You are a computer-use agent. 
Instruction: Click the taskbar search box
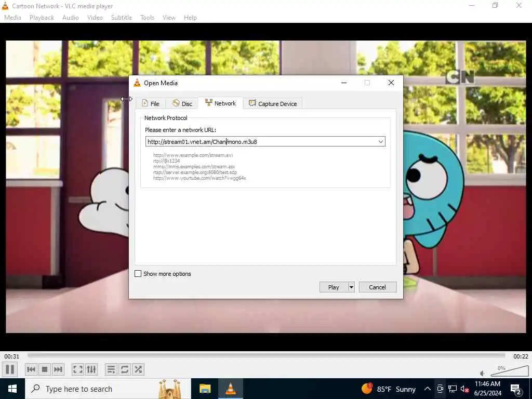click(108, 389)
